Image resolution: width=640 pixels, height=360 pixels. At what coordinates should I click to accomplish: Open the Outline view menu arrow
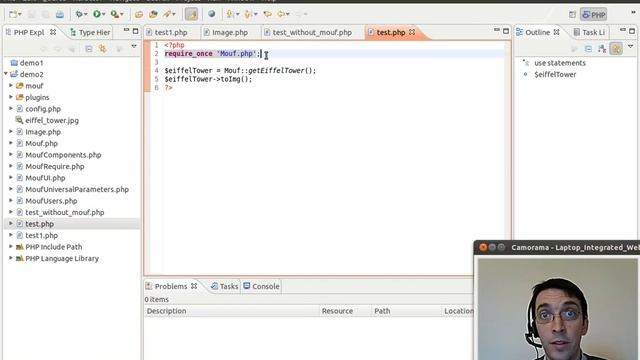click(631, 47)
